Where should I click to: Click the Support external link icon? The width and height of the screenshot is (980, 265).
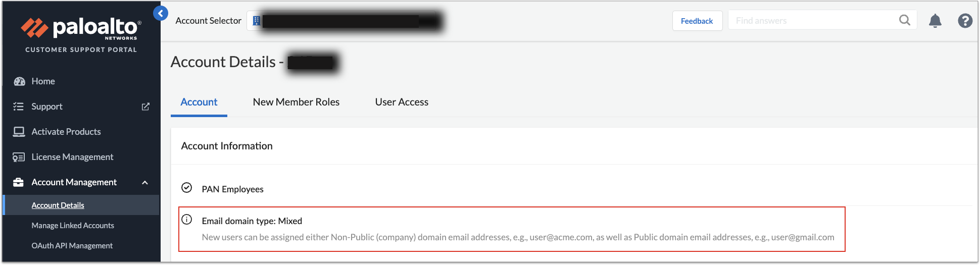145,107
